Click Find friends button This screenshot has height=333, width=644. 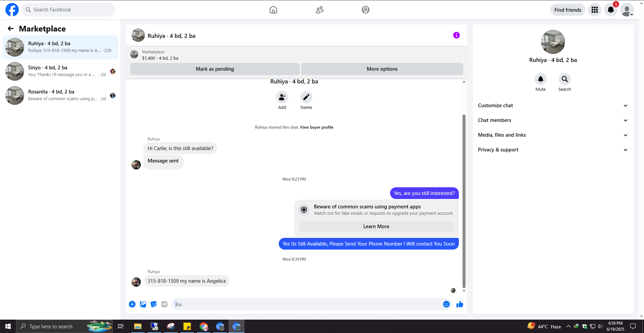coord(568,10)
